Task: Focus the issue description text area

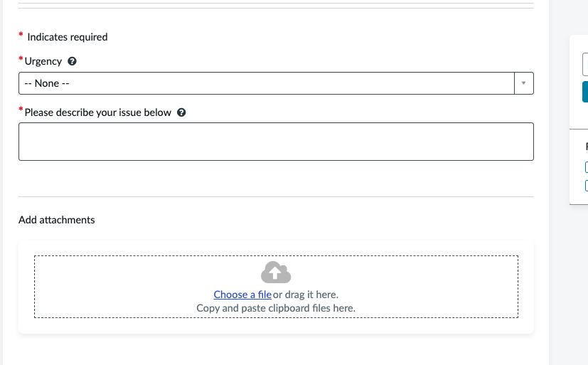Action: (x=276, y=142)
